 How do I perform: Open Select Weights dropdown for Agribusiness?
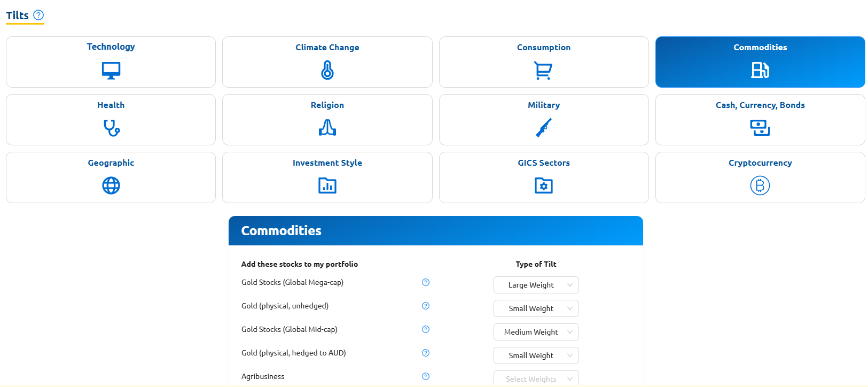click(x=536, y=378)
